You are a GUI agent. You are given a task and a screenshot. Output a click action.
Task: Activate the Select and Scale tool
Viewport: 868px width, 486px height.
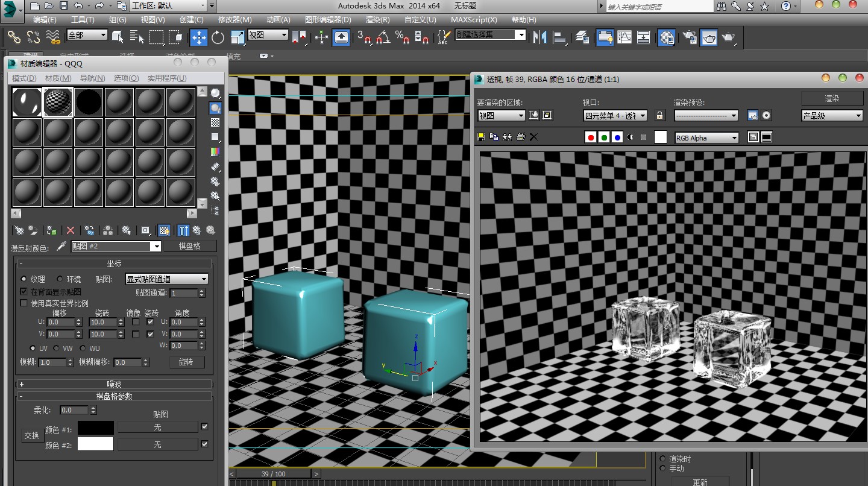point(237,37)
